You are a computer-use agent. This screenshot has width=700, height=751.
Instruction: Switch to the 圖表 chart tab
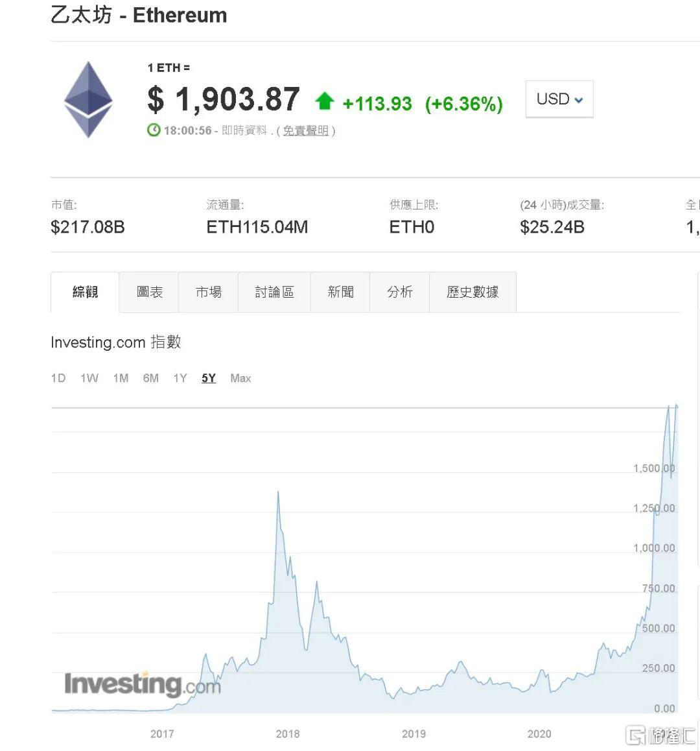pos(149,292)
